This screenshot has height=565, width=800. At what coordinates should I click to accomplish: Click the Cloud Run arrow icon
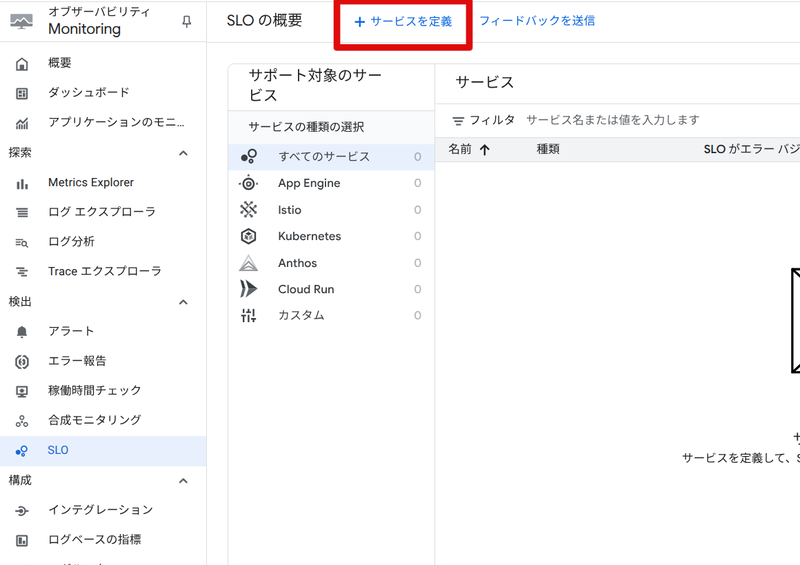tap(248, 289)
